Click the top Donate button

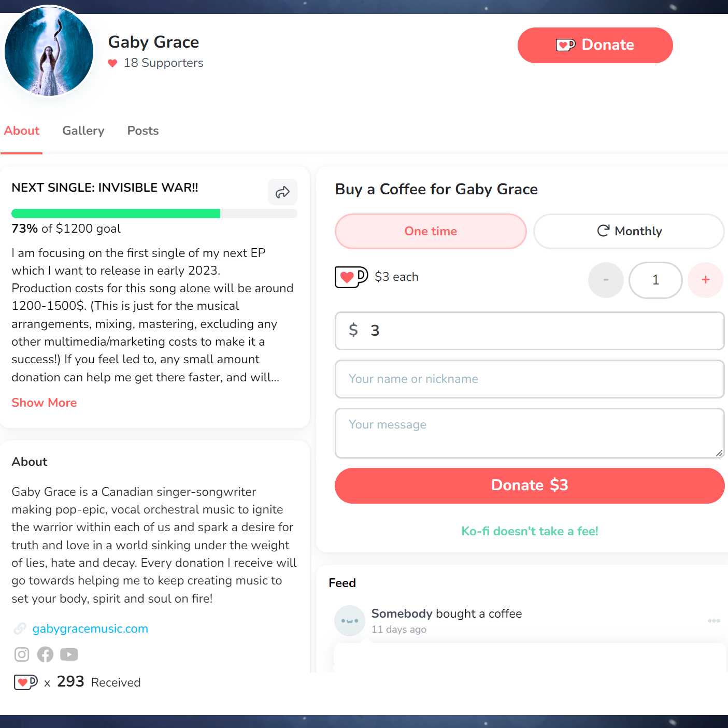595,45
